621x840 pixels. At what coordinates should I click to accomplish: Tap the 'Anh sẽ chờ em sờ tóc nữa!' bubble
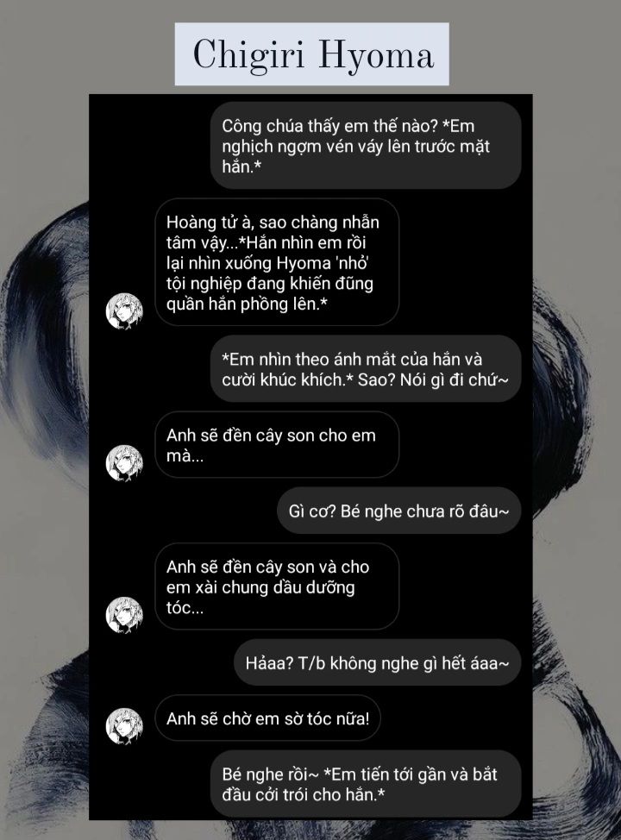[267, 718]
